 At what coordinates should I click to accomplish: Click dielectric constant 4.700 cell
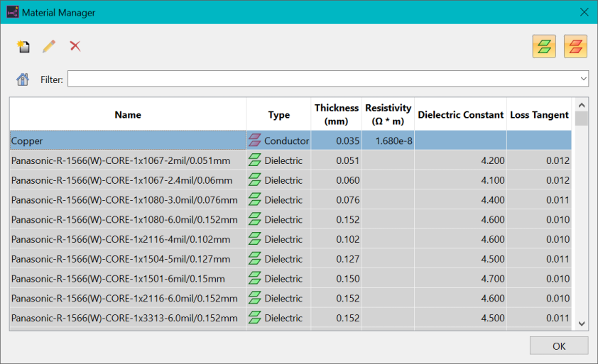461,279
